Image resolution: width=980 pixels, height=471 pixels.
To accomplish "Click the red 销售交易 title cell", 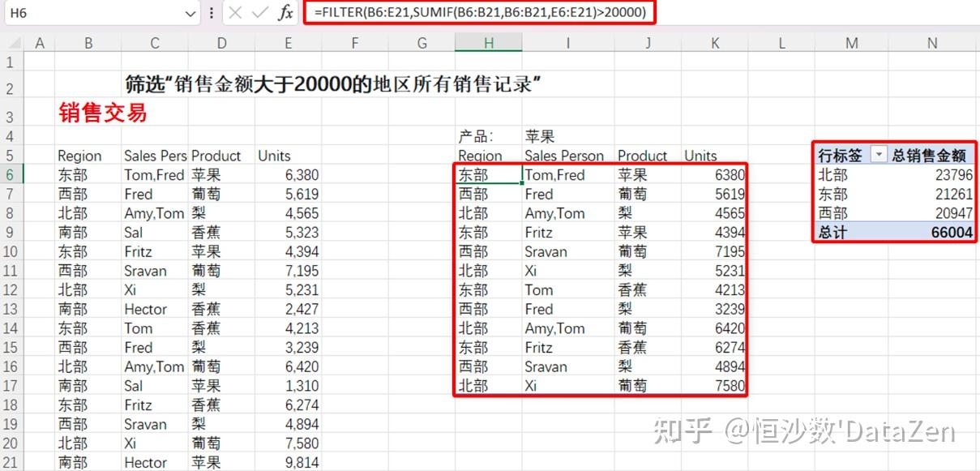I will click(103, 113).
